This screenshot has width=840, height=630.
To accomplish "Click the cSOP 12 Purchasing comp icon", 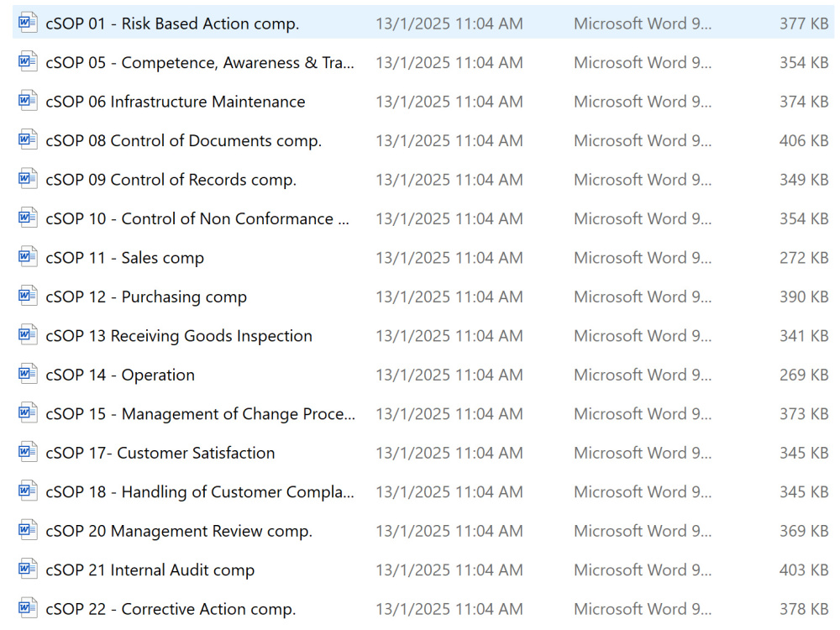I will (x=28, y=297).
